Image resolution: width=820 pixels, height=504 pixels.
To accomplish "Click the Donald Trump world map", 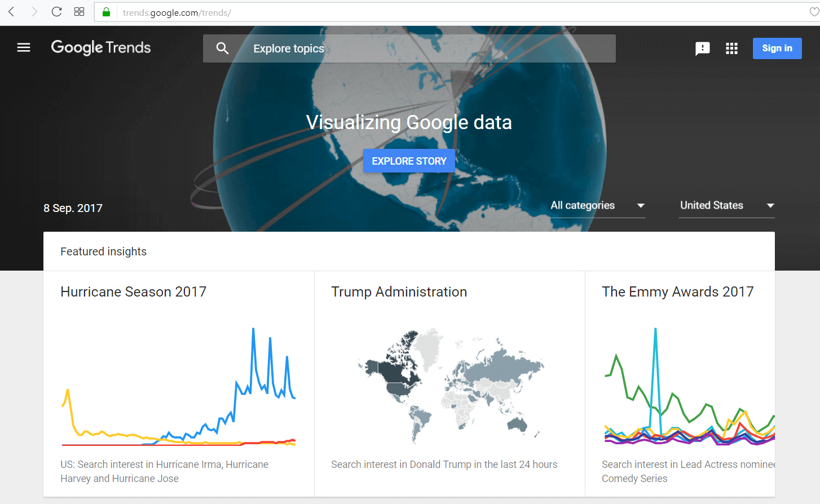I will [450, 385].
